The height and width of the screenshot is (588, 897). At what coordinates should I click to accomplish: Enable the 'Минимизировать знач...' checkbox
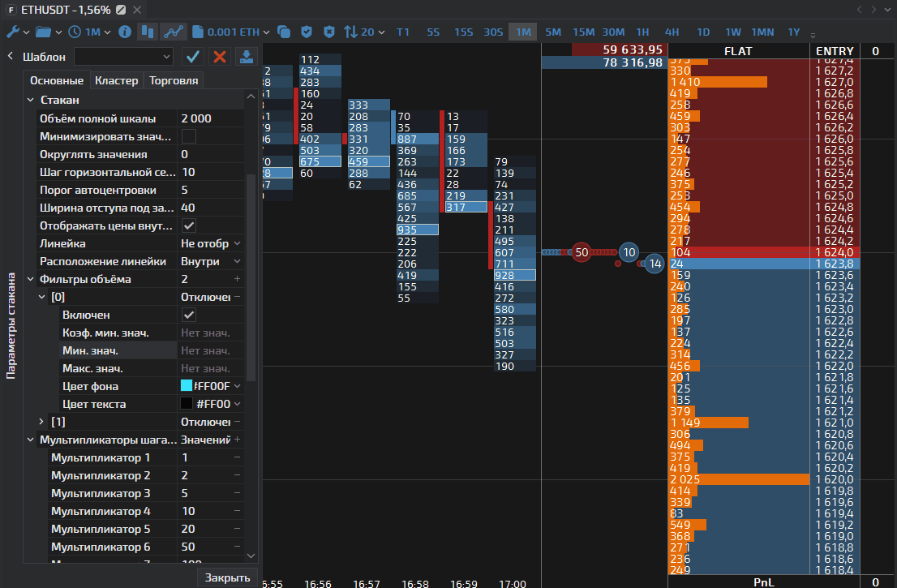189,136
